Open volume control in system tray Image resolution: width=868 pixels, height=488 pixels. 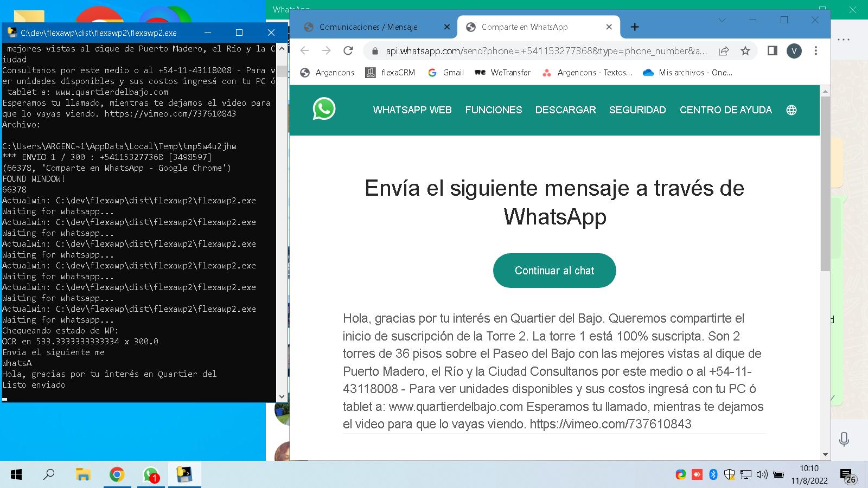762,475
